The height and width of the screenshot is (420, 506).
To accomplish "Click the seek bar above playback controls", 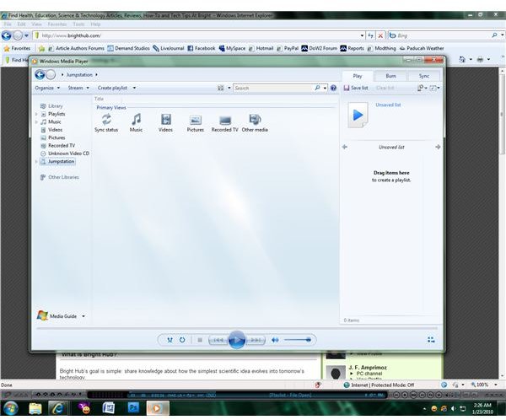I will pyautogui.click(x=237, y=328).
